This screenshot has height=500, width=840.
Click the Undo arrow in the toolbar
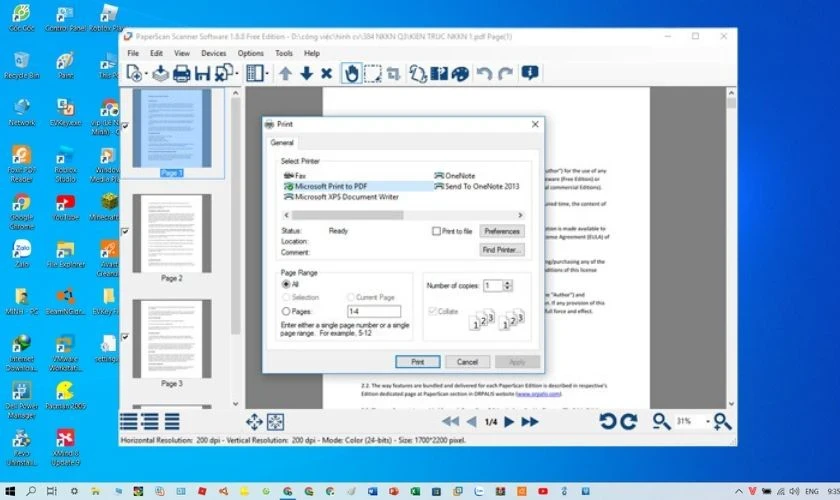[484, 73]
